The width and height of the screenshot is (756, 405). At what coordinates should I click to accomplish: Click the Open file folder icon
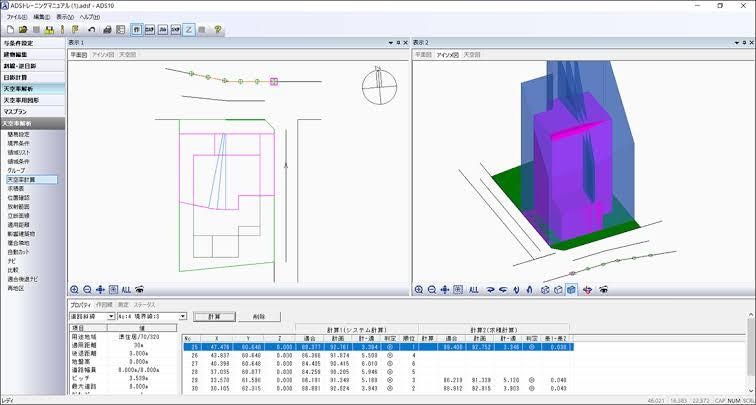coord(21,30)
